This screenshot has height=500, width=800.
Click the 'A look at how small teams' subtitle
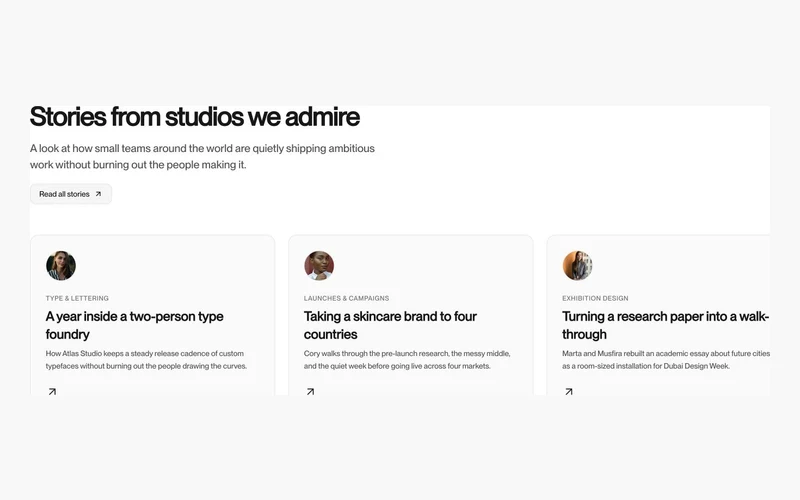point(202,156)
